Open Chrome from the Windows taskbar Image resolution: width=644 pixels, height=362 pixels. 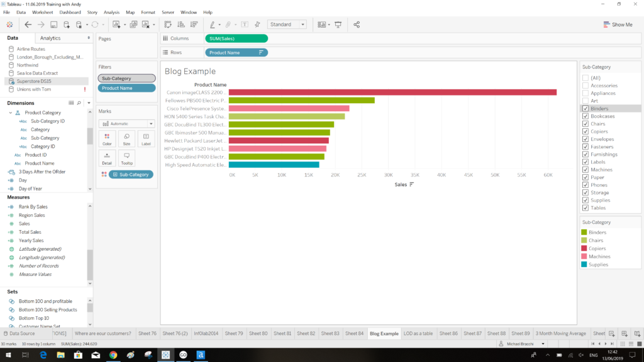click(x=113, y=355)
